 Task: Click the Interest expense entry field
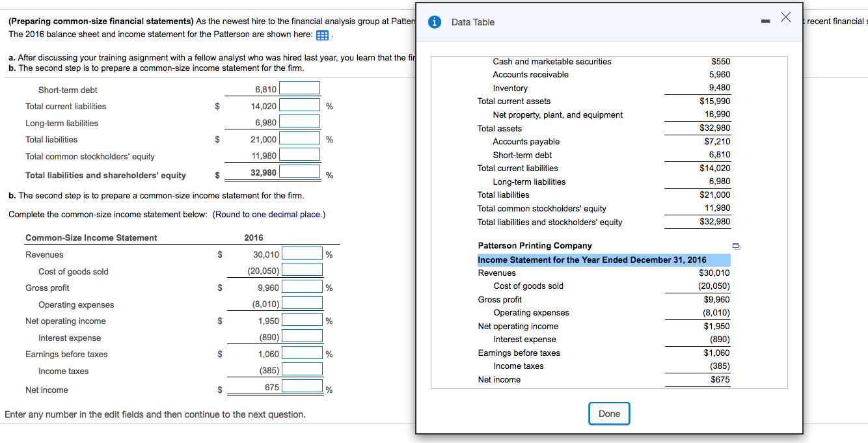point(301,336)
